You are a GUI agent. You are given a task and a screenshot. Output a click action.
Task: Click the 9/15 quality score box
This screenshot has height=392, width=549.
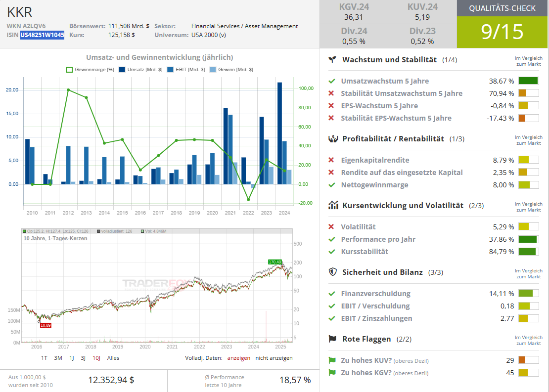click(503, 32)
